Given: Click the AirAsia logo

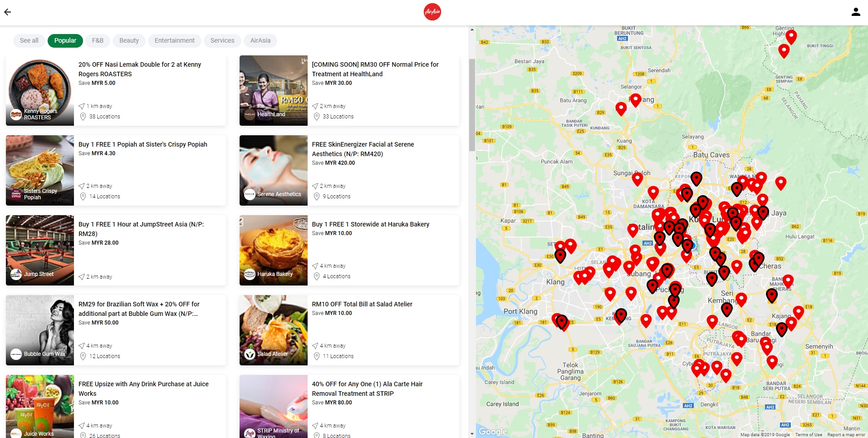Looking at the screenshot, I should (x=432, y=12).
